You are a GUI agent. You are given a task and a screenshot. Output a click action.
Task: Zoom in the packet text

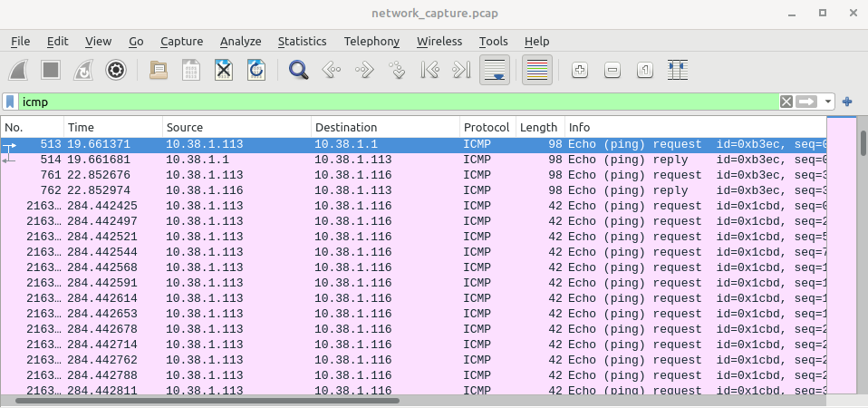(580, 71)
